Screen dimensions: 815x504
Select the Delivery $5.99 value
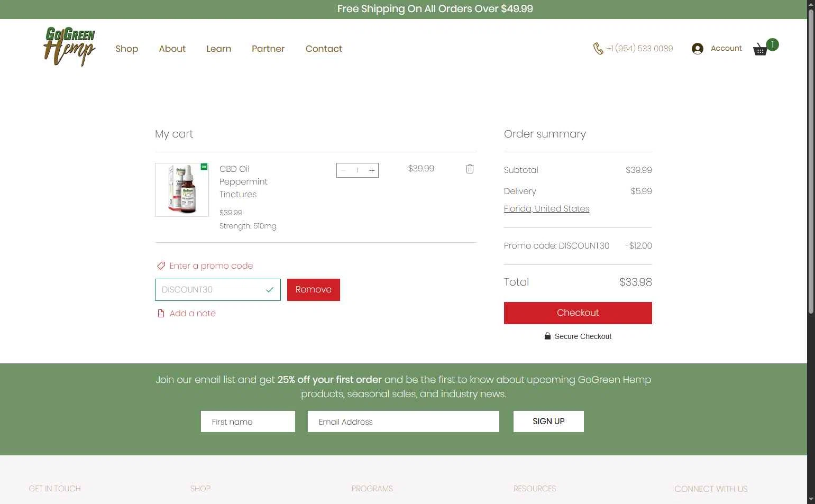pos(641,191)
